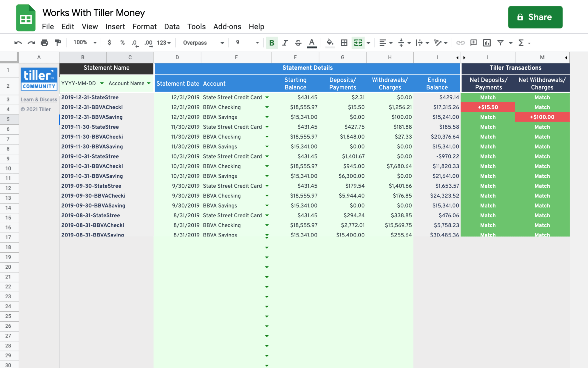Select column D header
Screen dimensions: 588x368
[x=177, y=57]
